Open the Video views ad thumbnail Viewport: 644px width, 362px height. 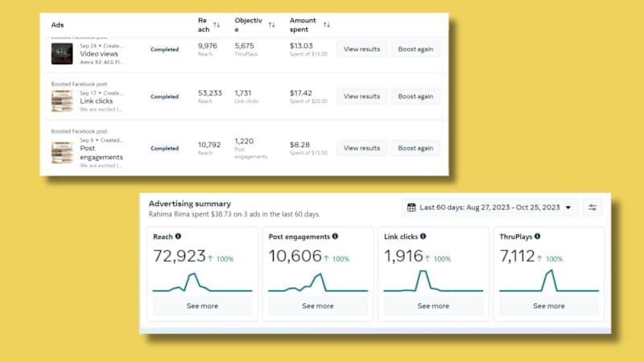coord(62,54)
